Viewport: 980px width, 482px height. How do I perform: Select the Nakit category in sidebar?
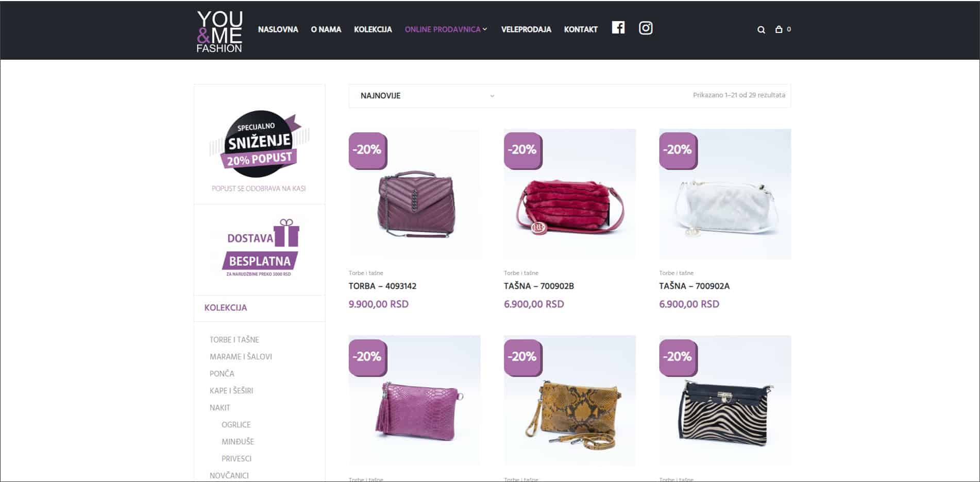pyautogui.click(x=219, y=408)
